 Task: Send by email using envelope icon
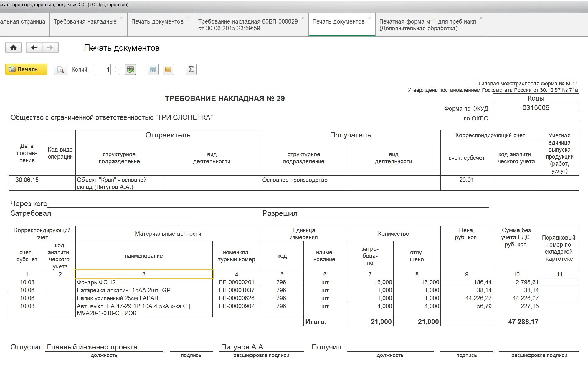(168, 69)
